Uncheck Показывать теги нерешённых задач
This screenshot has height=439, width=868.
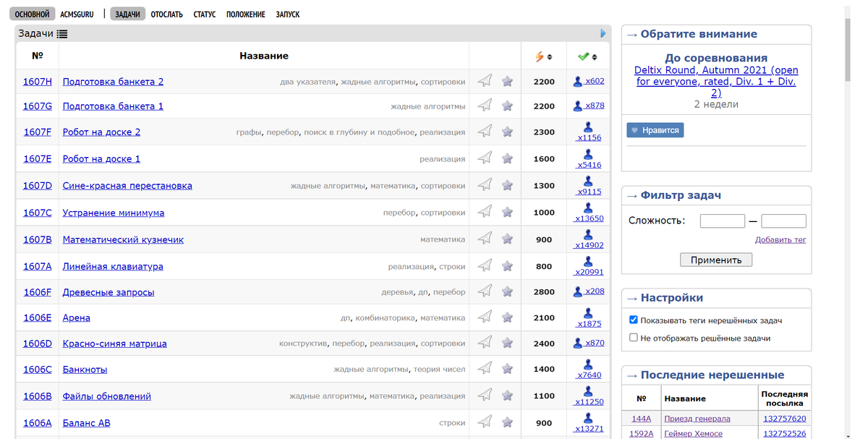click(x=634, y=320)
